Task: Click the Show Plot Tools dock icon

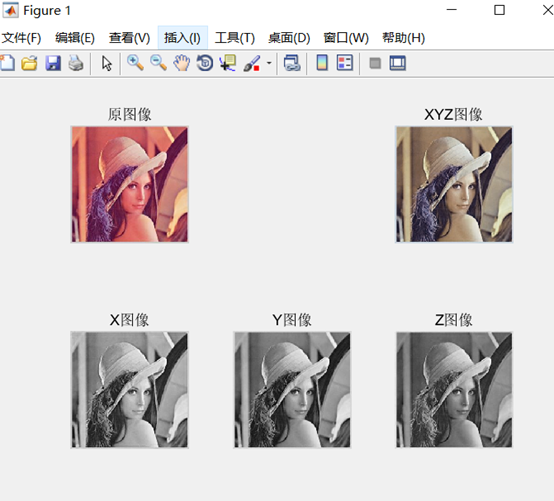Action: (x=398, y=63)
